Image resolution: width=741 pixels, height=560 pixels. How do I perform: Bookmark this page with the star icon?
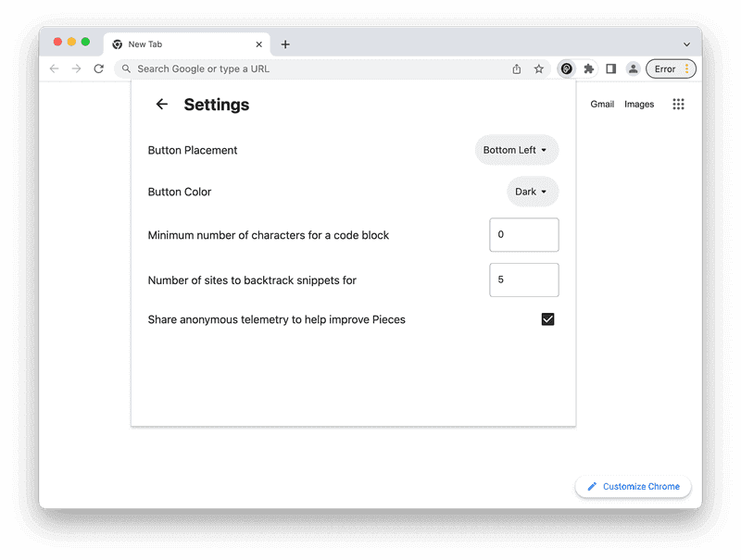pyautogui.click(x=539, y=68)
